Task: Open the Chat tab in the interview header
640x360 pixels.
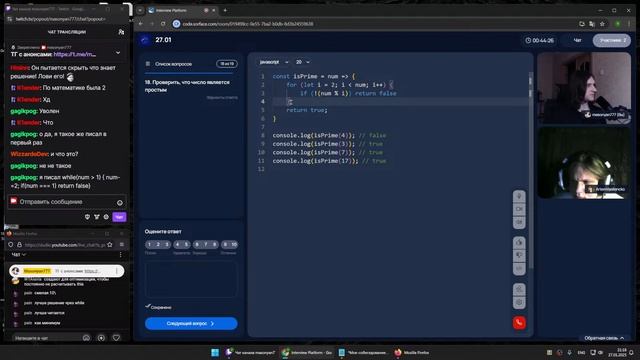Action: point(577,40)
